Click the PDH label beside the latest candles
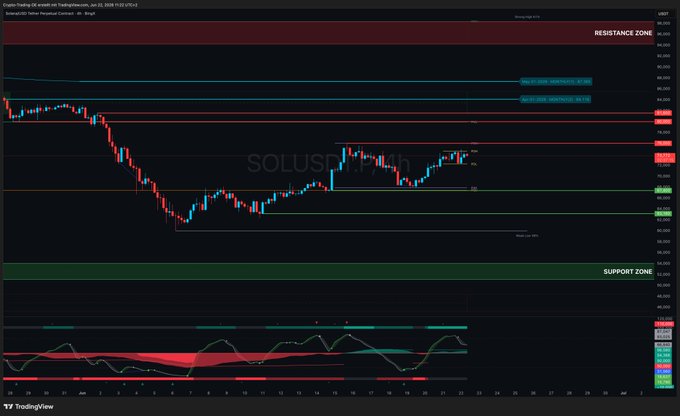 click(x=474, y=151)
